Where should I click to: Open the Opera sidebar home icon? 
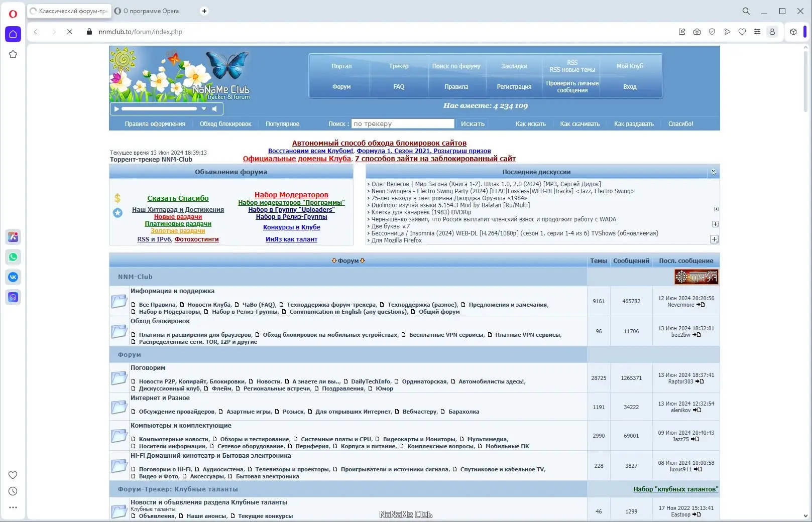[13, 34]
